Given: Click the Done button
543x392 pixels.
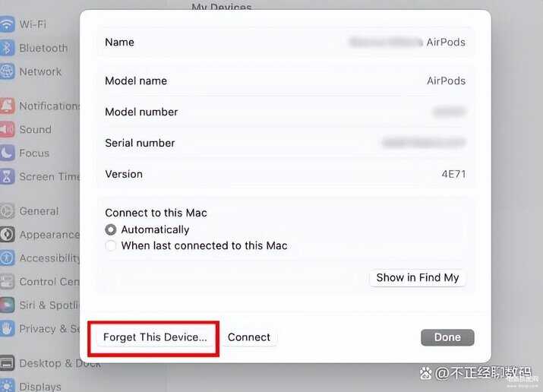Looking at the screenshot, I should (447, 337).
